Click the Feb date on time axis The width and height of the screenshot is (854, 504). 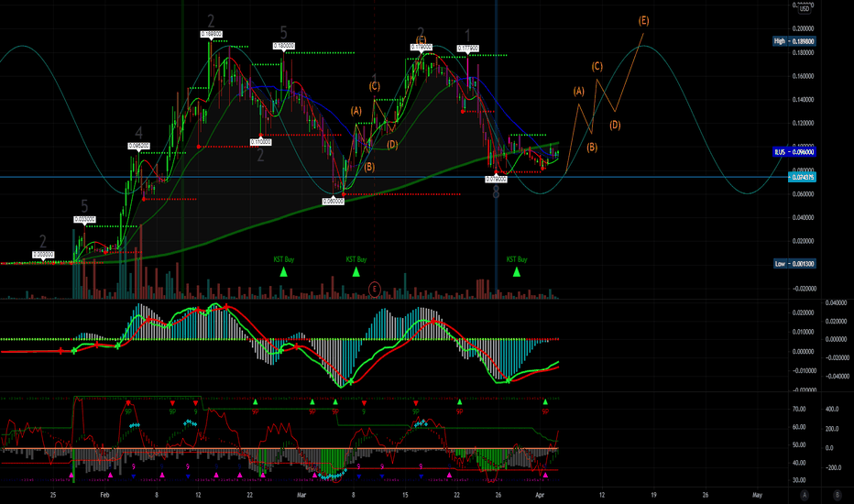[x=104, y=495]
